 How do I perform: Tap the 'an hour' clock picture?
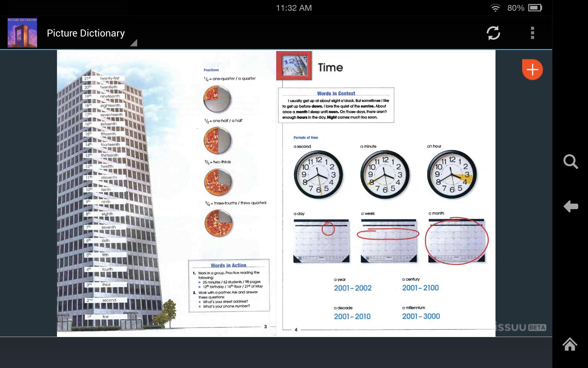(x=452, y=174)
